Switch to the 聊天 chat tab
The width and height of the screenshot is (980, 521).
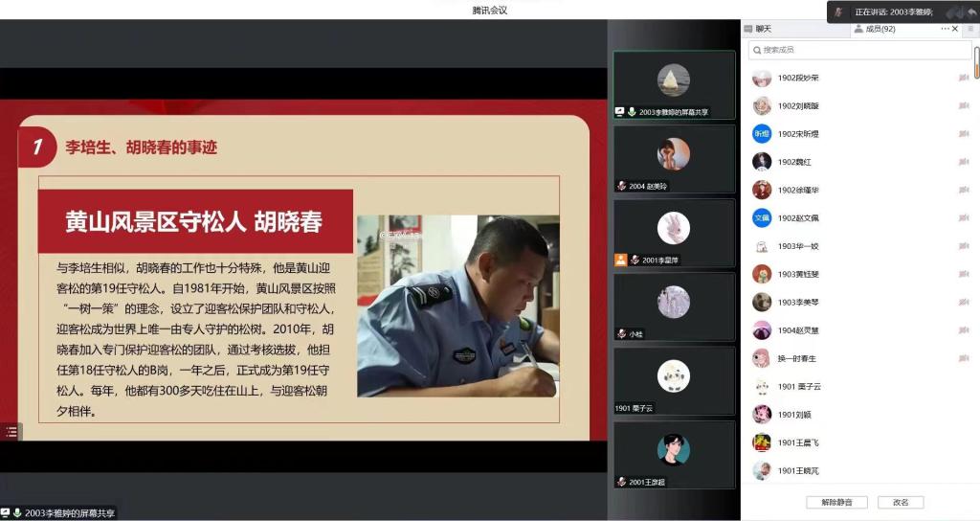[x=763, y=29]
